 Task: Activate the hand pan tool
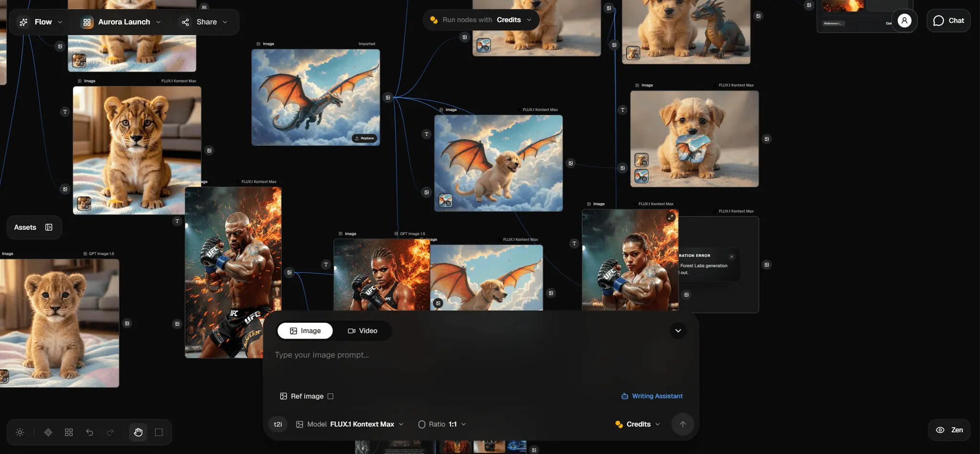click(x=138, y=432)
